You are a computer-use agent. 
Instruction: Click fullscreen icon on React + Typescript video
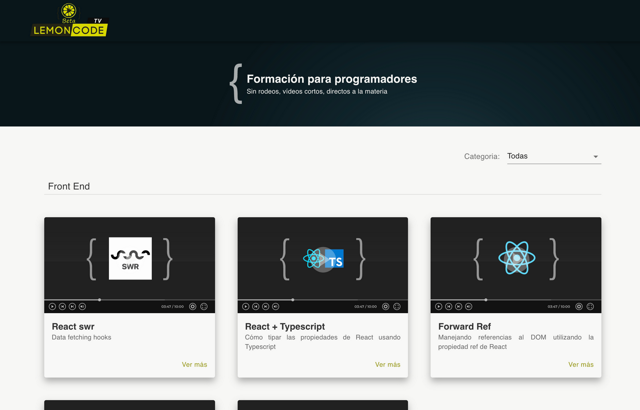397,306
